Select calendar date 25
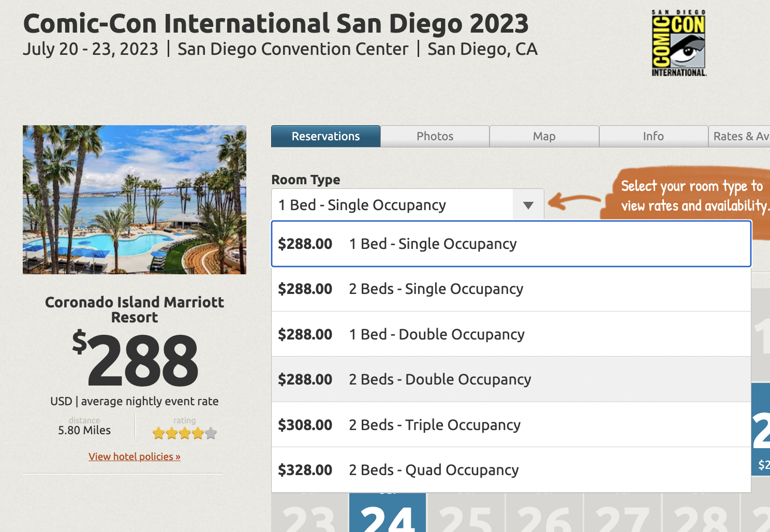Image resolution: width=770 pixels, height=532 pixels. 466,512
